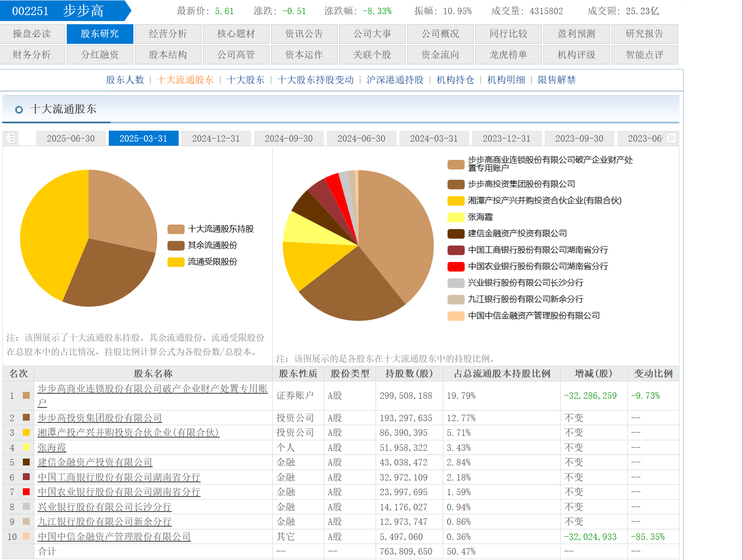Open the 关联个股 tab
This screenshot has height=560, width=743.
point(372,55)
